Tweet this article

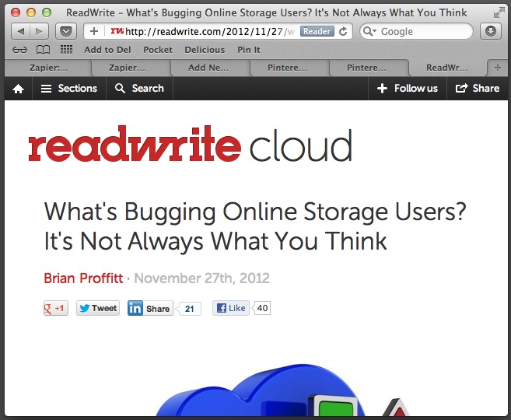point(98,308)
